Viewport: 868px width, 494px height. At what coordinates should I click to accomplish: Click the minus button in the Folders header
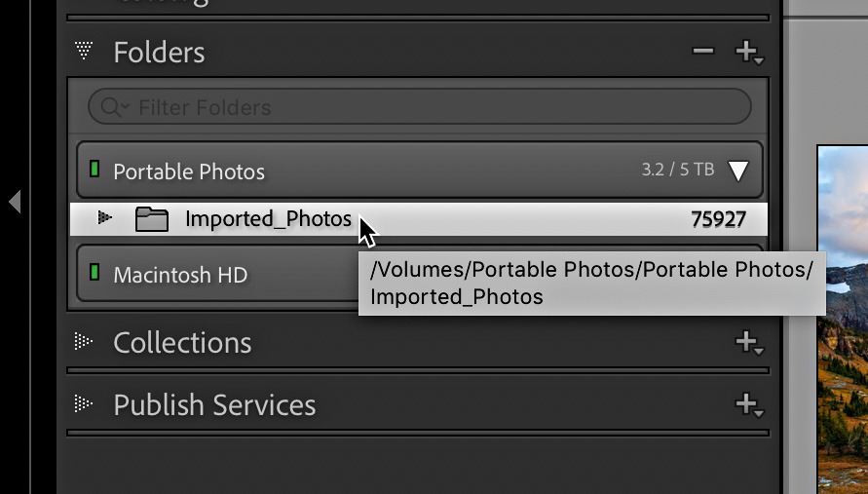703,52
